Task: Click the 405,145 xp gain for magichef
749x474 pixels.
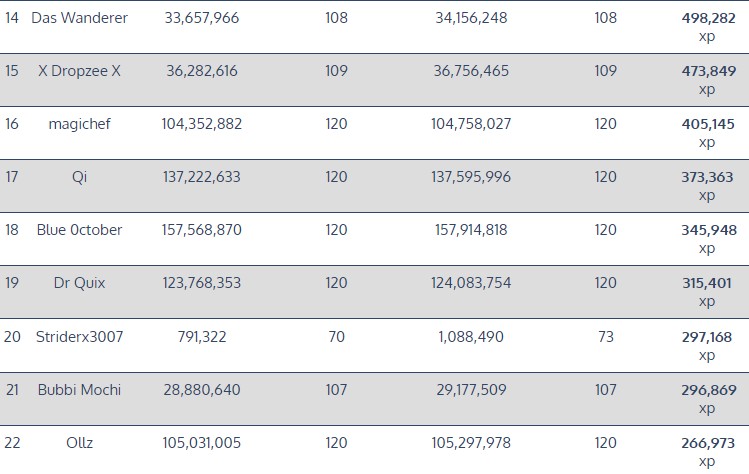Action: pos(707,124)
